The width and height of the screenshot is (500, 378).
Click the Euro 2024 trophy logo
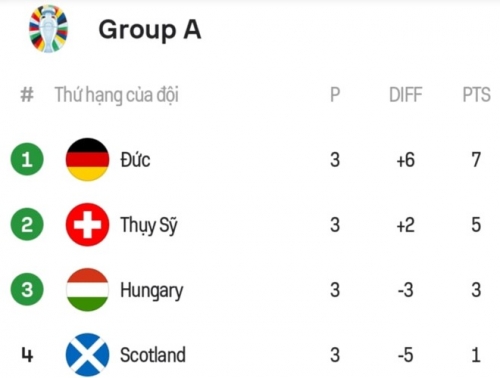(49, 29)
